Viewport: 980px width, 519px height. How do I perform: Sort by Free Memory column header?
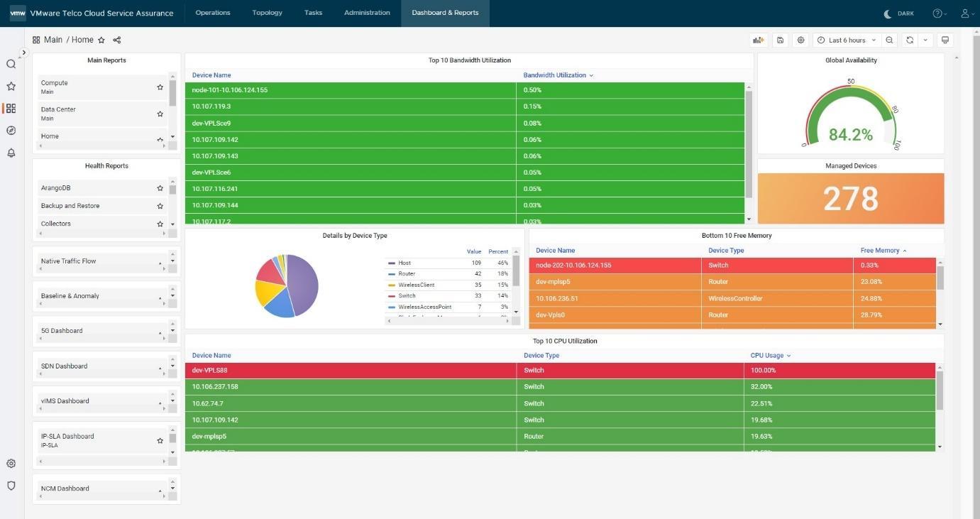pyautogui.click(x=883, y=251)
